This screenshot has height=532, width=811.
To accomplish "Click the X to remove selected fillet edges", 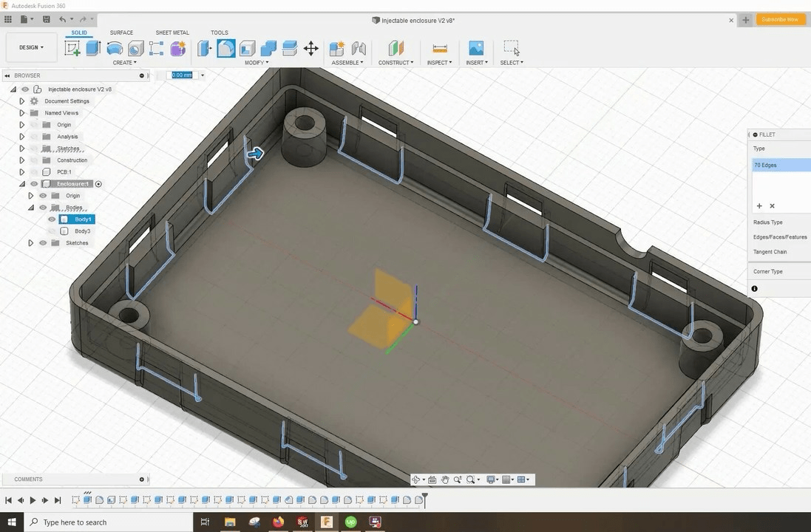I will tap(772, 205).
